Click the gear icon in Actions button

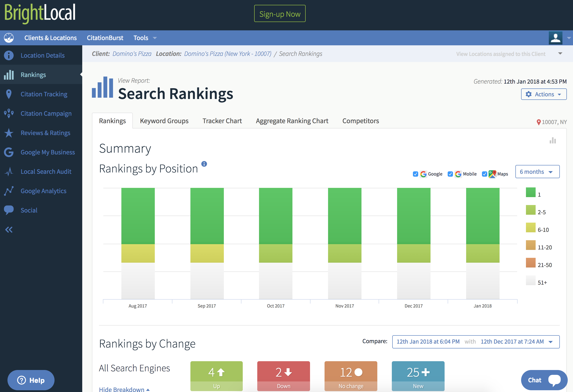[x=528, y=94]
